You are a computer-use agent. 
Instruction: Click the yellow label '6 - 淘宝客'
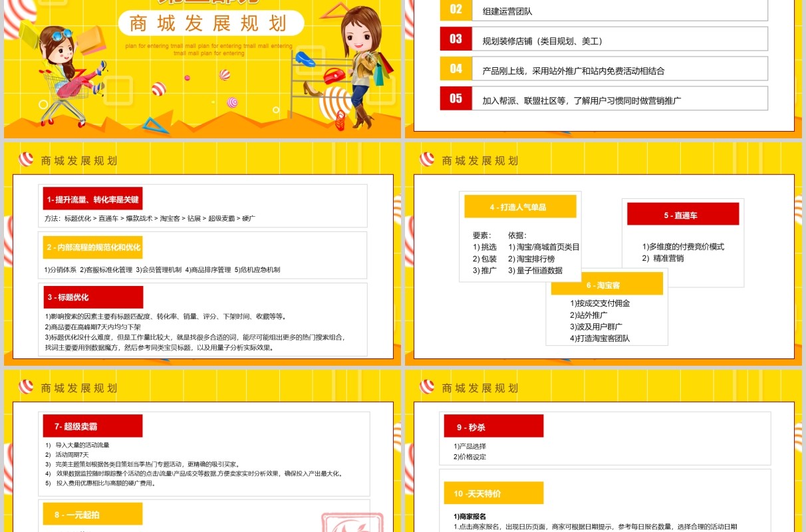[606, 284]
